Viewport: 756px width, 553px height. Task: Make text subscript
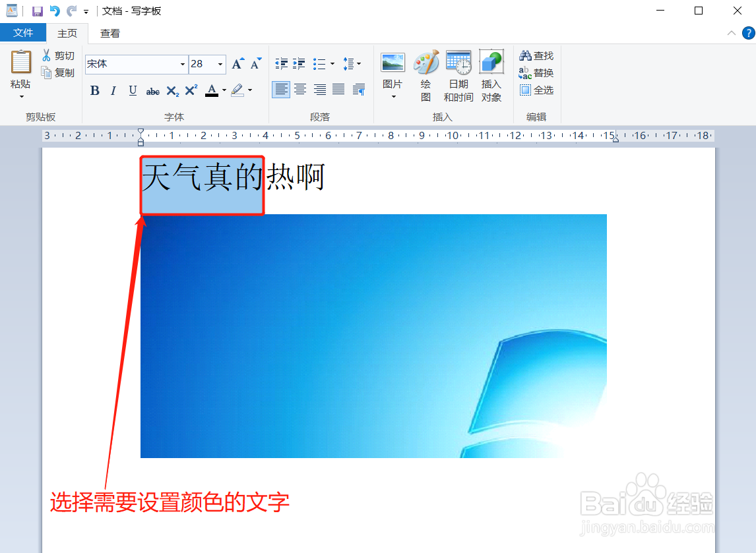pyautogui.click(x=172, y=90)
